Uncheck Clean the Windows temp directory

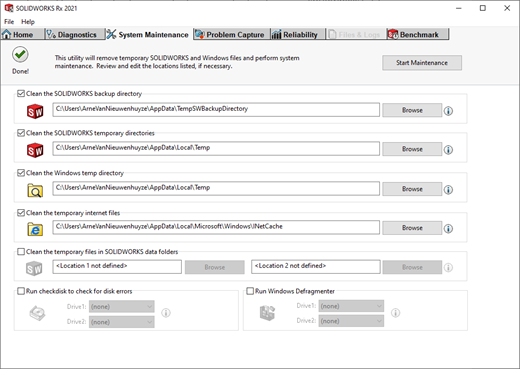(x=21, y=173)
